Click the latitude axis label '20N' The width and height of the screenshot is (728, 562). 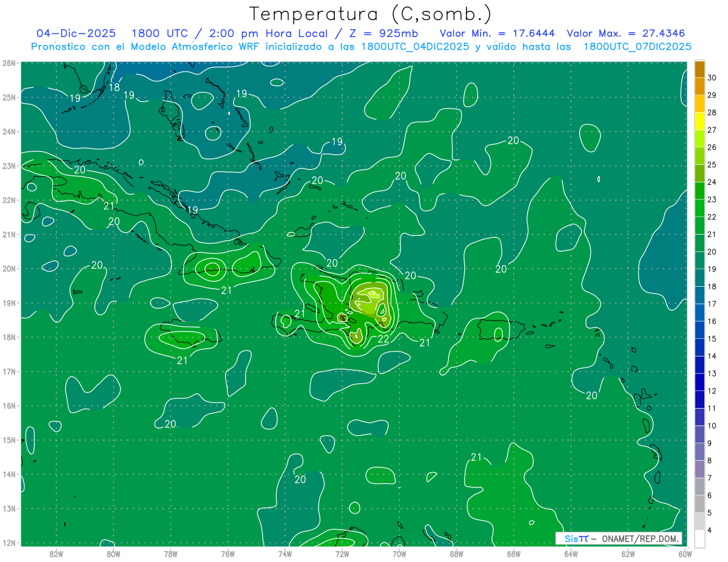[x=9, y=269]
